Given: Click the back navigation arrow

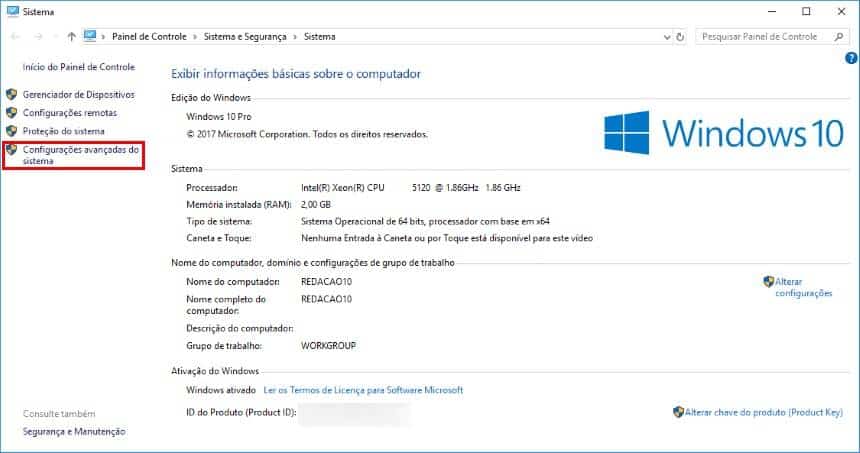Looking at the screenshot, I should (x=15, y=37).
